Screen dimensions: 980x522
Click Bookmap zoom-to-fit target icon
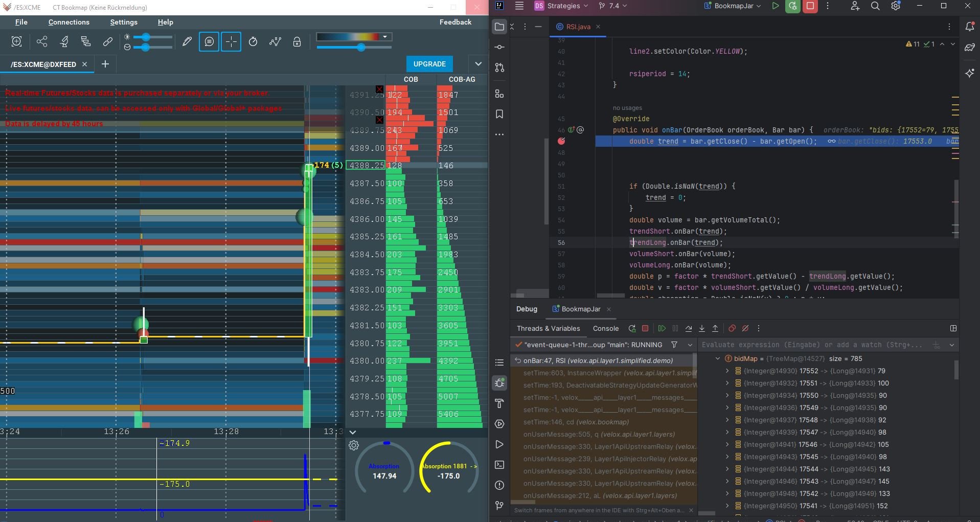16,42
